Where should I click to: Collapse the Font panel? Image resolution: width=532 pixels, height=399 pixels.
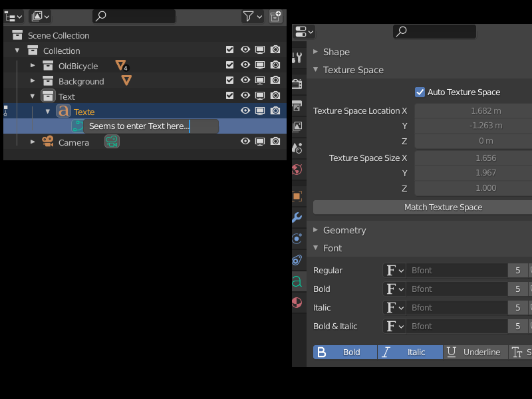coord(315,247)
